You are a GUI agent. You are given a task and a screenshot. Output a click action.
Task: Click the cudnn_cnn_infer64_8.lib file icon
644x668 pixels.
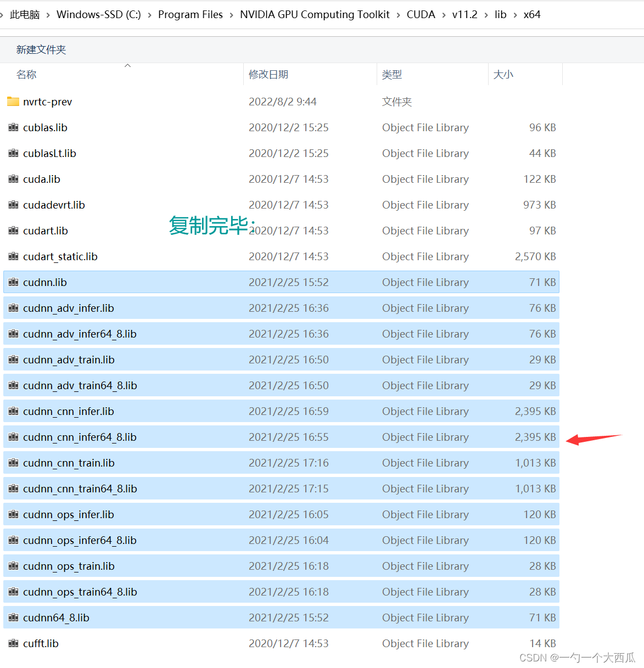tap(14, 437)
